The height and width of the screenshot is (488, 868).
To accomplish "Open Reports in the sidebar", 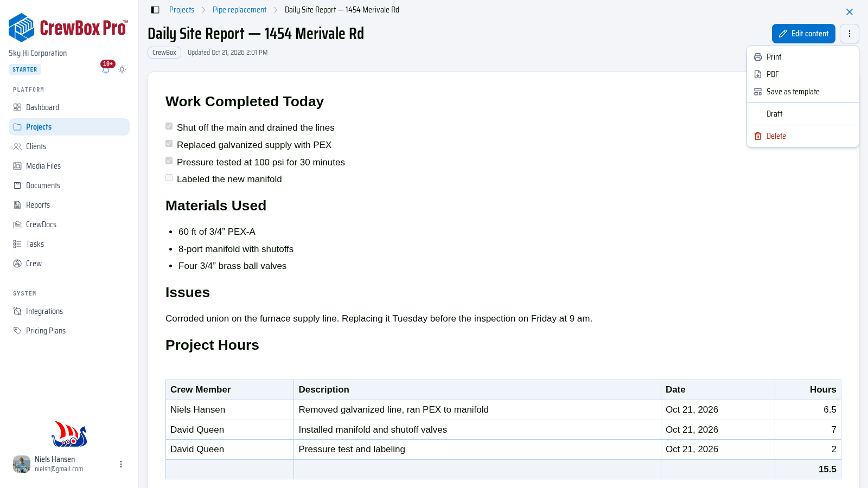I will [x=69, y=205].
